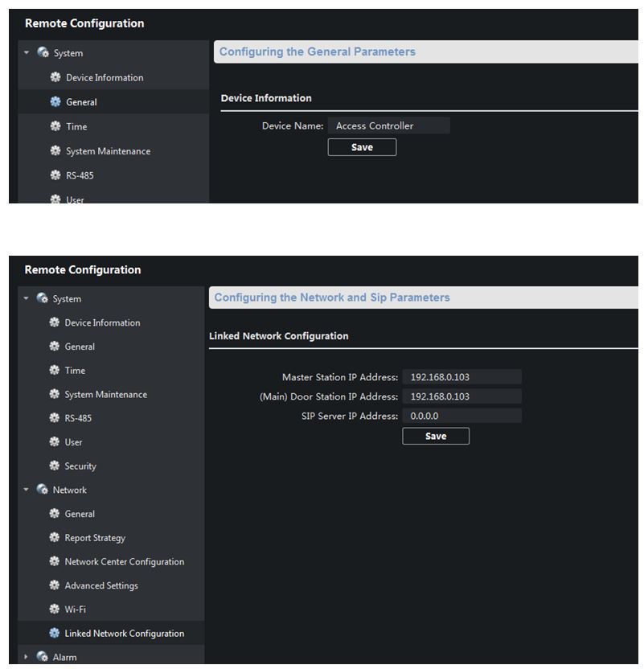The width and height of the screenshot is (644, 669).
Task: Click the gear icon next to Wi-Fi
Action: click(55, 609)
